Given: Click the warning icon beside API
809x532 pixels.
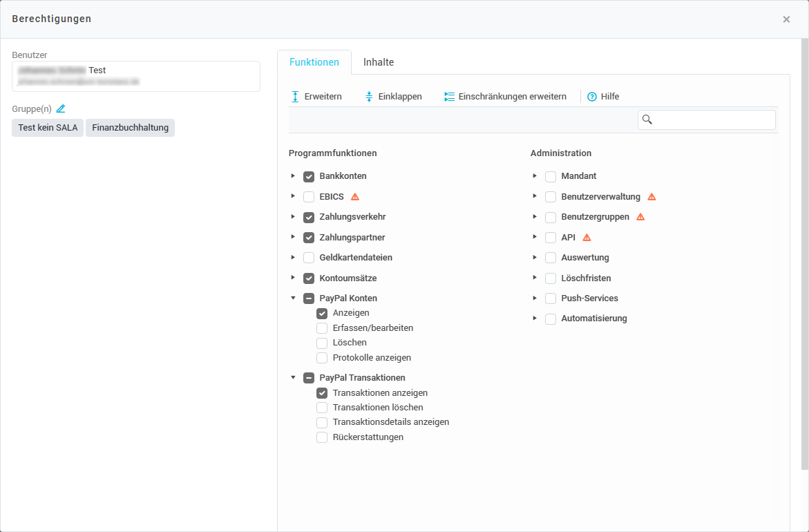Looking at the screenshot, I should pyautogui.click(x=587, y=238).
